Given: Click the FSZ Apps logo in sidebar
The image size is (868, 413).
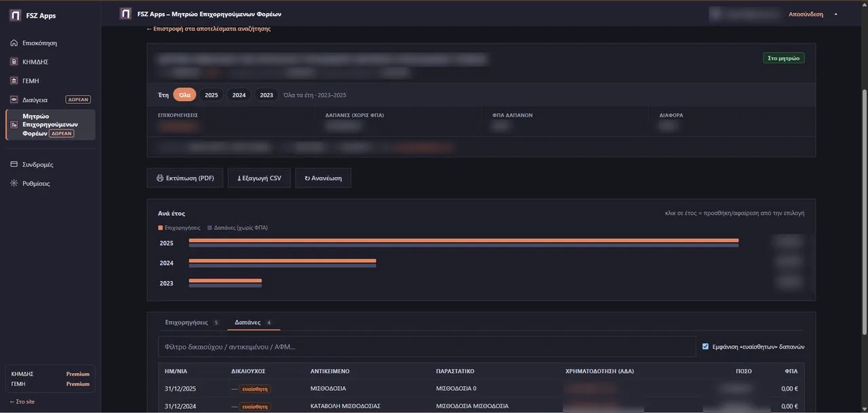Looking at the screenshot, I should pos(15,16).
